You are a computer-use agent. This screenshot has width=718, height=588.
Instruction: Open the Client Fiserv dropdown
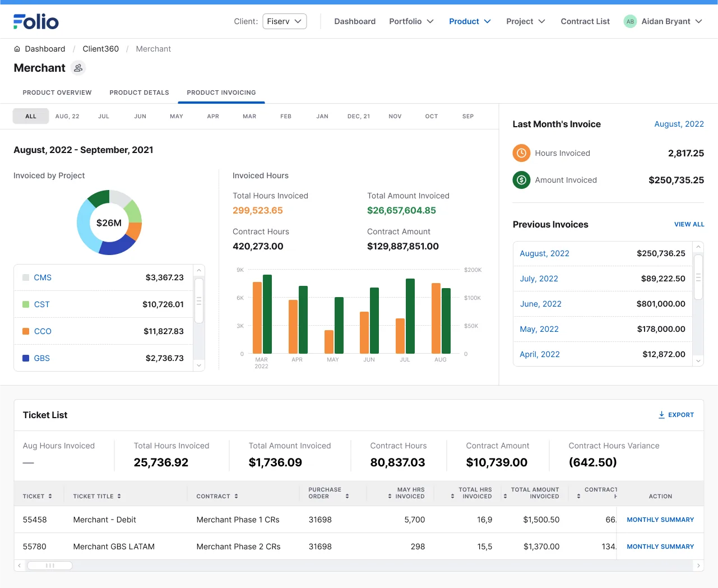(x=284, y=21)
